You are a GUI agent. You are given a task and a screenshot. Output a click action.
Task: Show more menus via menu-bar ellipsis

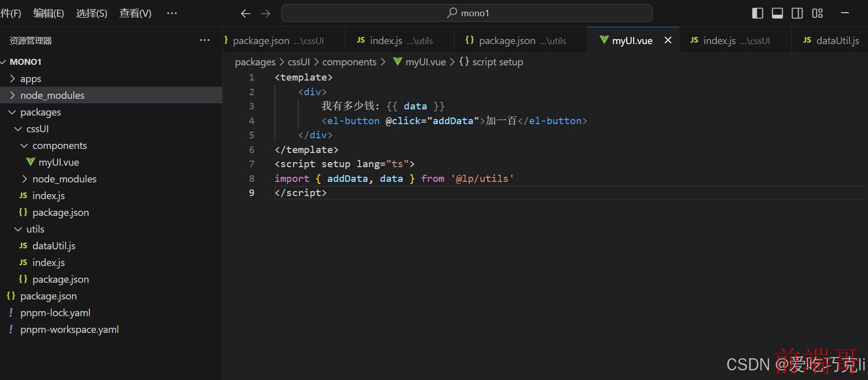coord(172,13)
